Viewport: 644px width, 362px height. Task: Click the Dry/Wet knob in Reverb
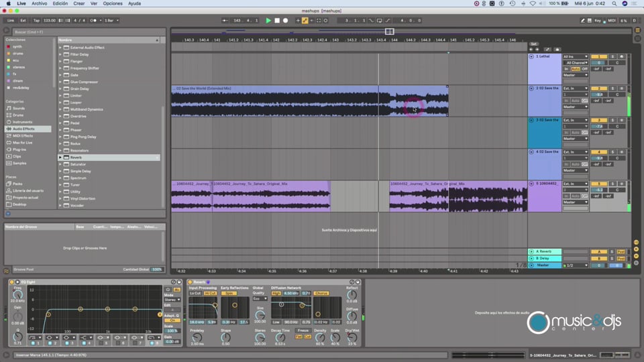pyautogui.click(x=352, y=337)
